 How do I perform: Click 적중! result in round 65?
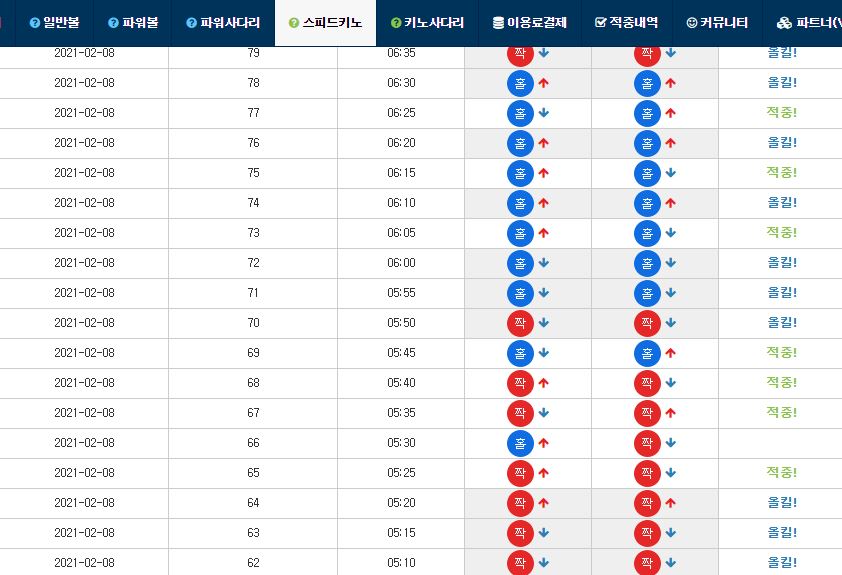781,472
